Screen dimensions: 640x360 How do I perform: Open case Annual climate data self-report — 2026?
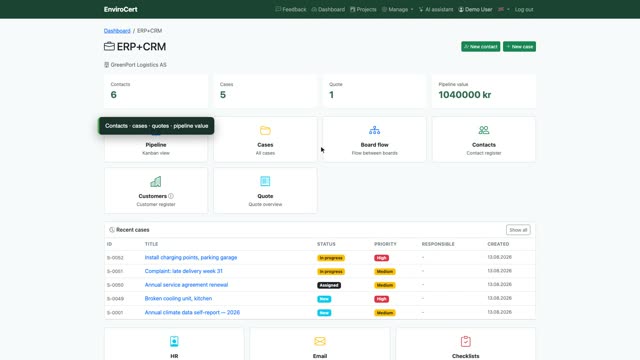(x=192, y=312)
